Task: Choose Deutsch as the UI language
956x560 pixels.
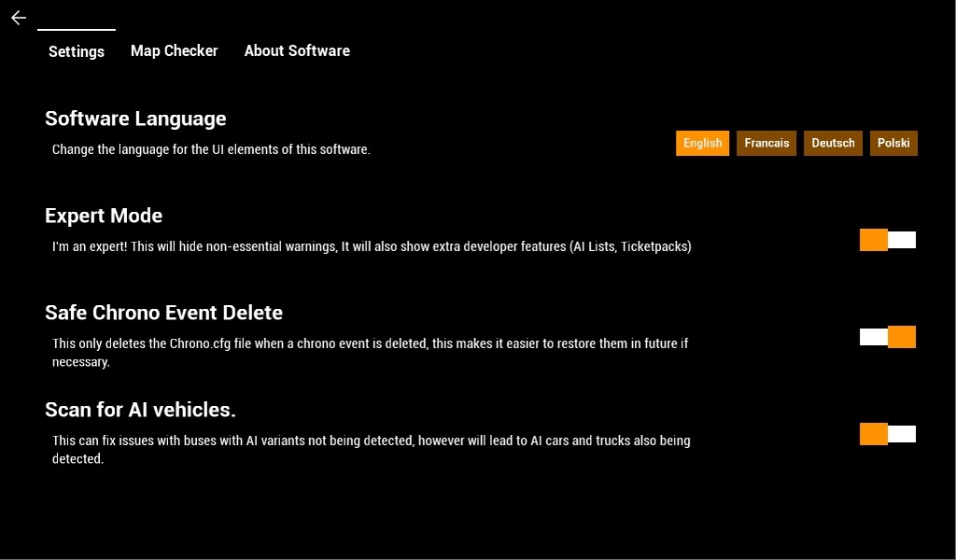Action: click(833, 143)
